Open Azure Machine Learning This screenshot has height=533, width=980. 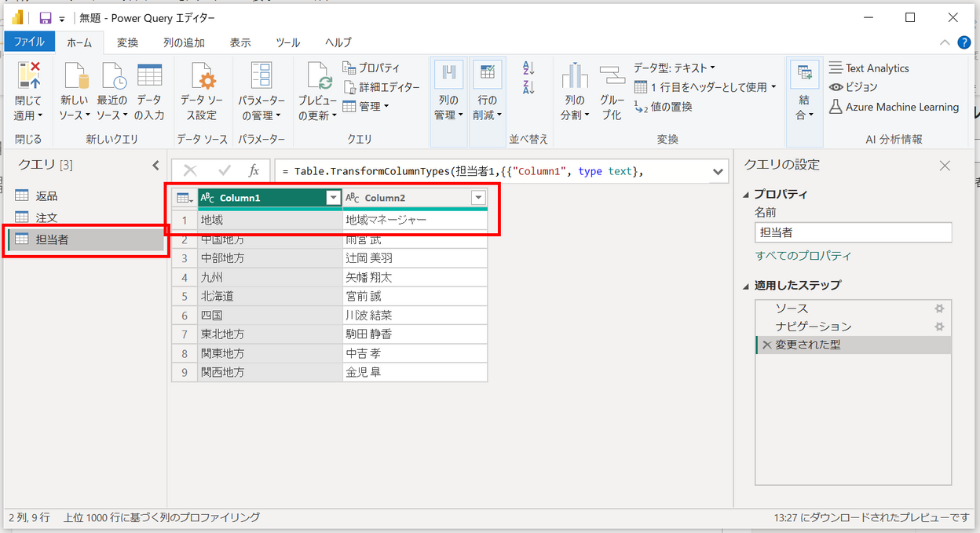pos(894,107)
